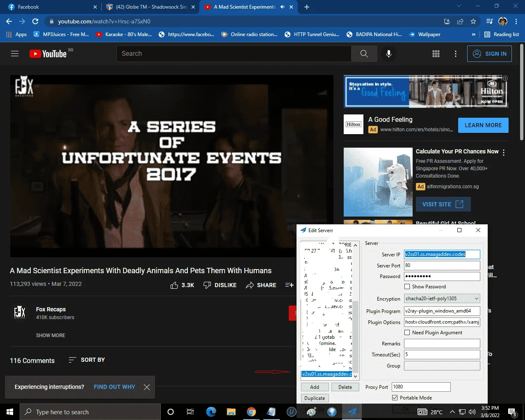Switch to the Facebook tab

52,7
